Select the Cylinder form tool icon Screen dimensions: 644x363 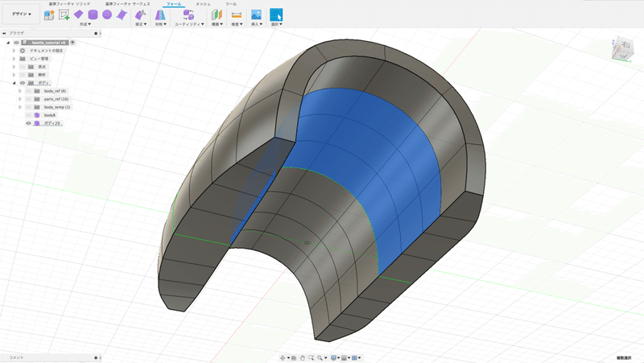pos(93,14)
